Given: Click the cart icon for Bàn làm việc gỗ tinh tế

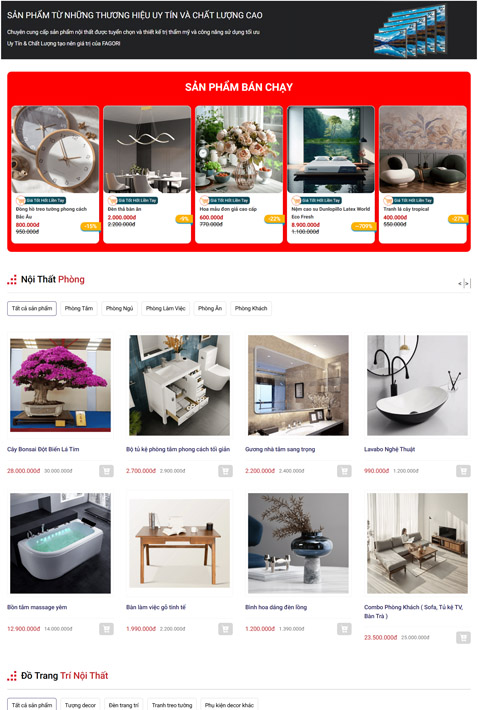Looking at the screenshot, I should click(x=225, y=629).
